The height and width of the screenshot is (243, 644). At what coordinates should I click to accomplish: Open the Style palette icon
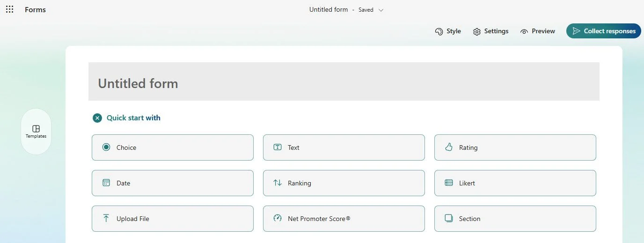click(439, 31)
